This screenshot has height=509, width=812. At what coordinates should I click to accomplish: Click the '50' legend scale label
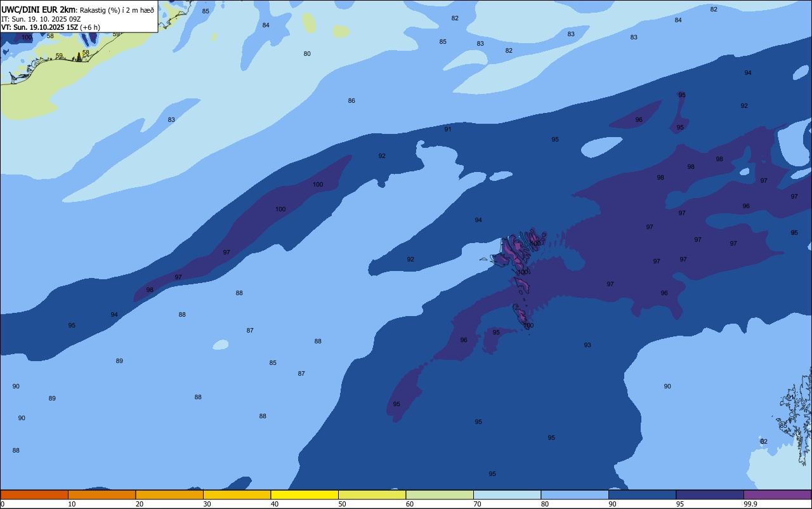pos(343,504)
